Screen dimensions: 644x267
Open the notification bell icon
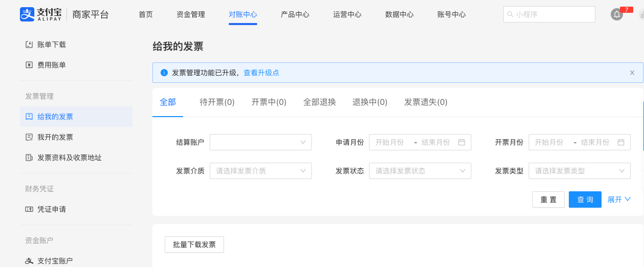click(617, 15)
